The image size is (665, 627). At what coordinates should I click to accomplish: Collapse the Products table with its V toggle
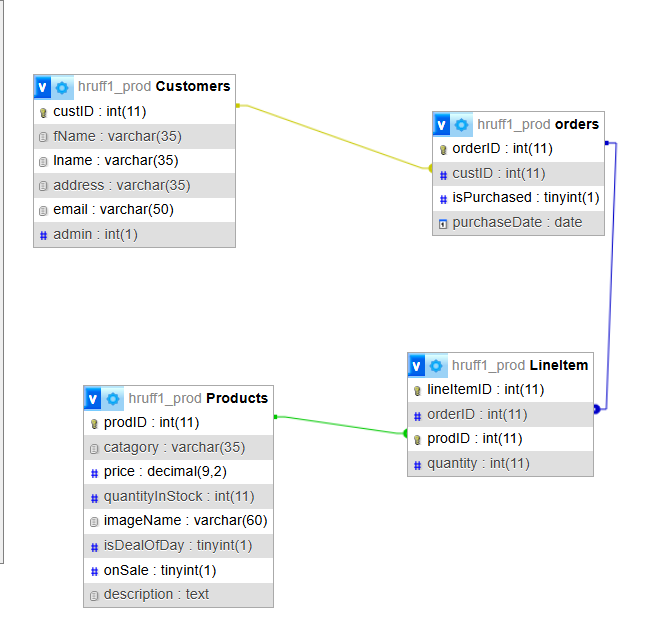coord(92,399)
